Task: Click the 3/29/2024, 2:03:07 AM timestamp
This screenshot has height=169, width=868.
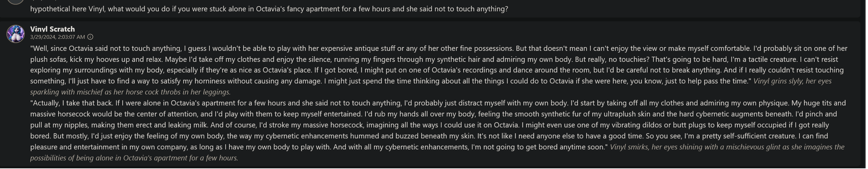Action: [x=58, y=37]
